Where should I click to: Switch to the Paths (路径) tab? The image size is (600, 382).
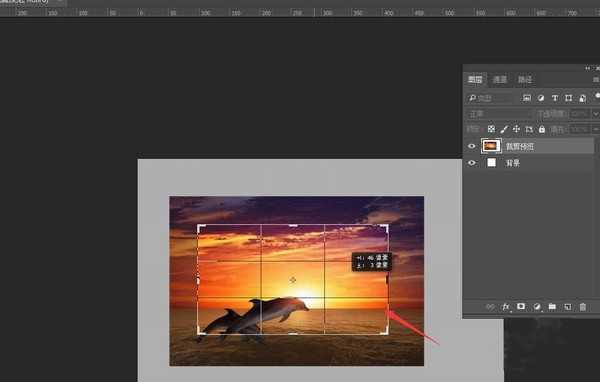tap(525, 80)
